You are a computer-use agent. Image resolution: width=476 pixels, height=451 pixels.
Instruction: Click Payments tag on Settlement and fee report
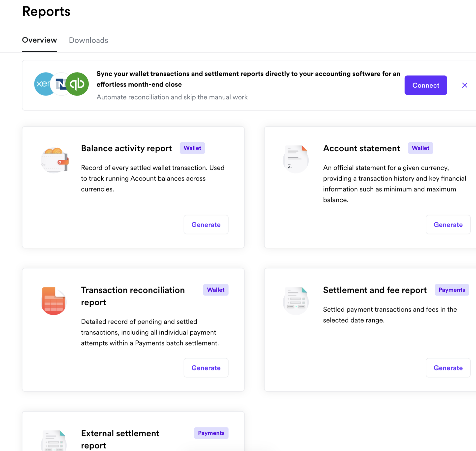pos(452,290)
